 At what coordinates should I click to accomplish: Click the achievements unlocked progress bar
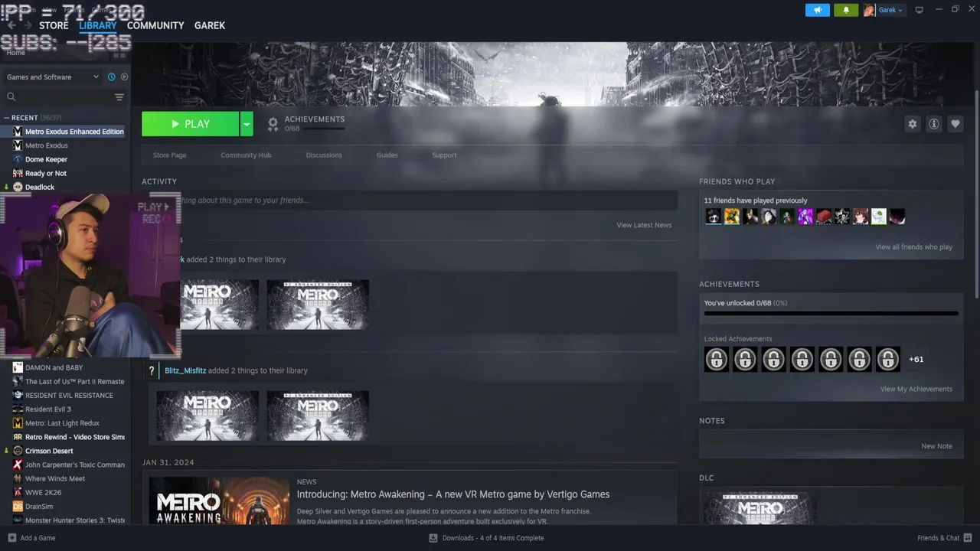[x=831, y=313]
